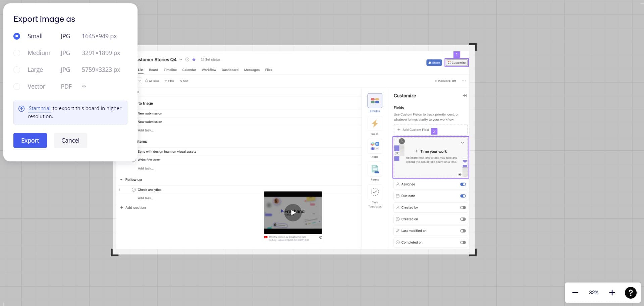Open the three-dot more options menu
This screenshot has width=644, height=306.
(464, 81)
